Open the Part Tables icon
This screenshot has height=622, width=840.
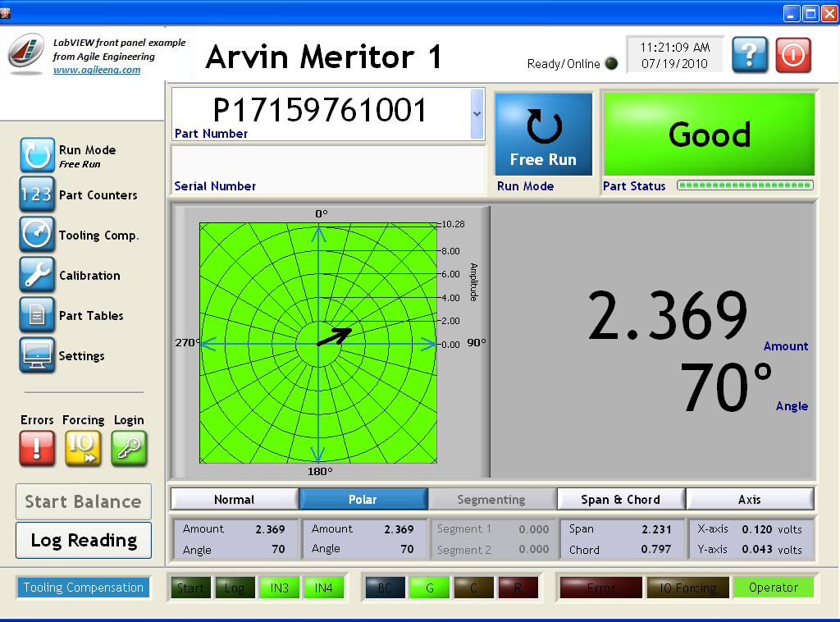coord(37,315)
